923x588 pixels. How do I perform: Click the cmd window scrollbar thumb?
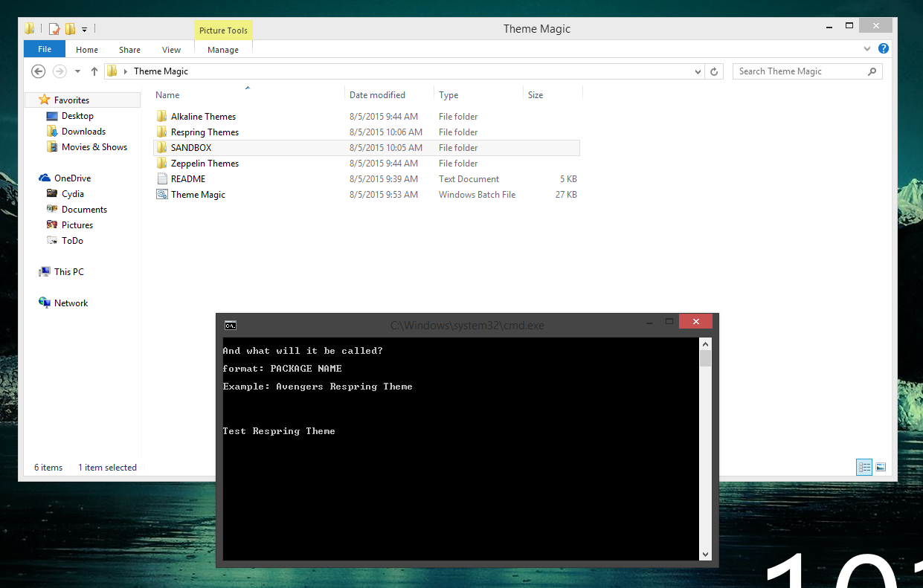pyautogui.click(x=705, y=359)
